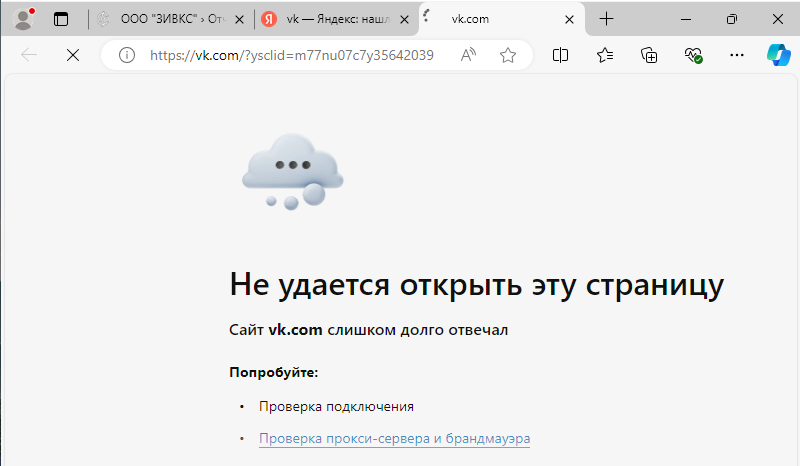
Task: View site information icon
Action: tap(127, 55)
